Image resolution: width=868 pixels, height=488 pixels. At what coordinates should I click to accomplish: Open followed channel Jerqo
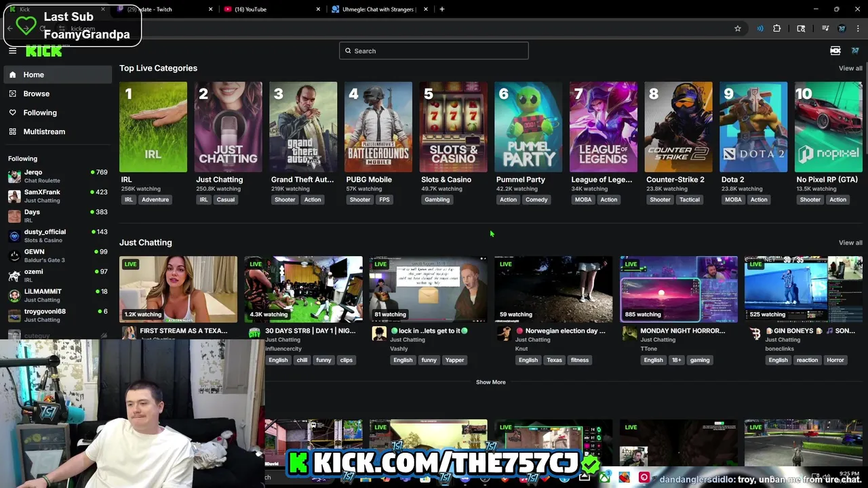point(58,176)
